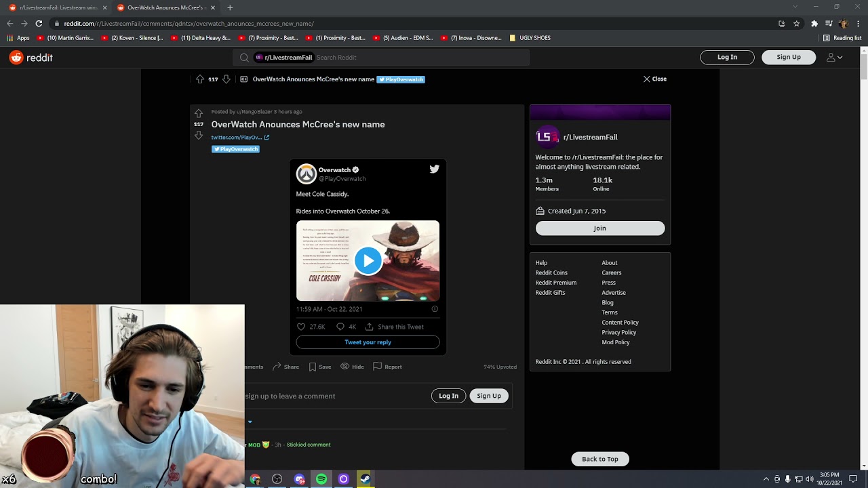Click Back to Top button
This screenshot has height=488, width=868.
tap(600, 459)
